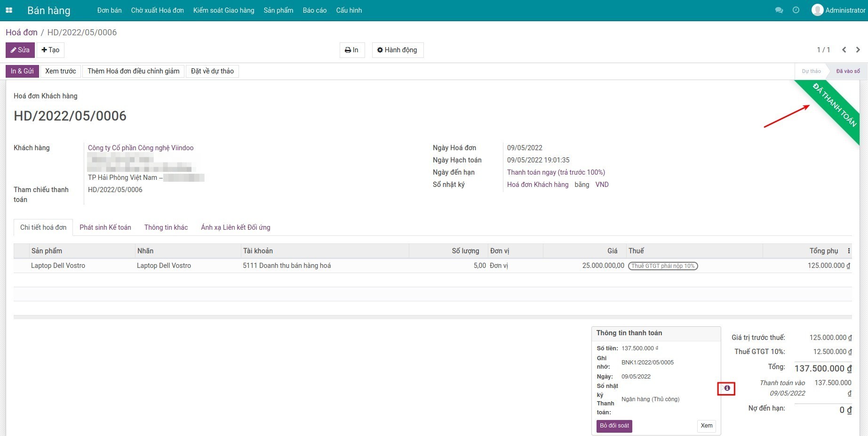Click the Xem trước preview button

point(61,71)
